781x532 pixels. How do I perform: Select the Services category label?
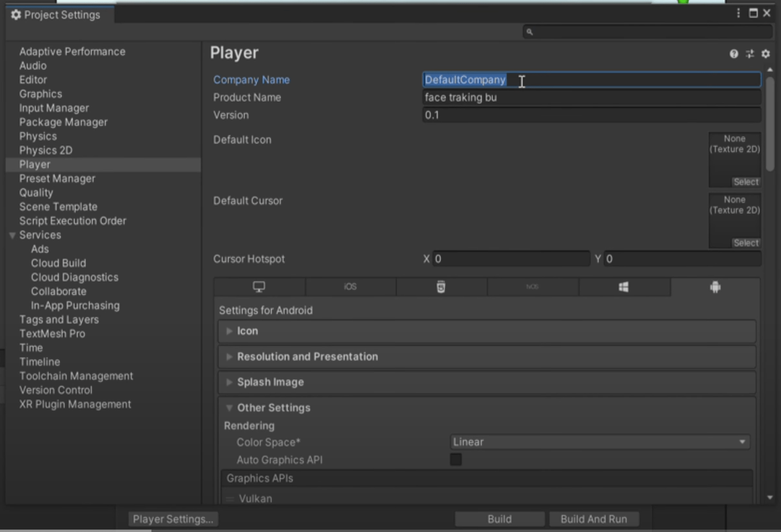tap(40, 235)
